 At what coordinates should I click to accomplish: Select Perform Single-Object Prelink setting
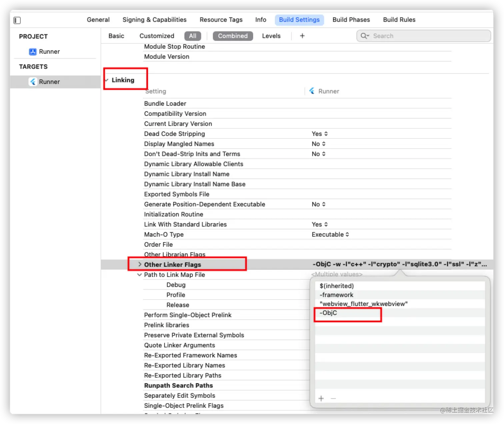point(188,315)
